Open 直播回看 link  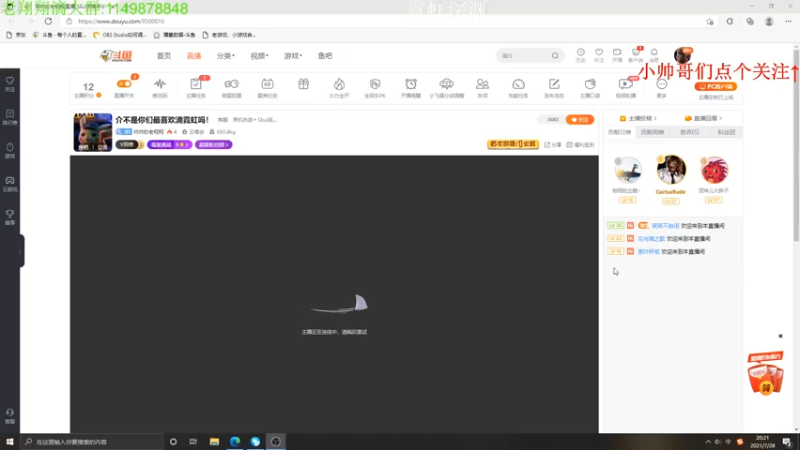[703, 118]
